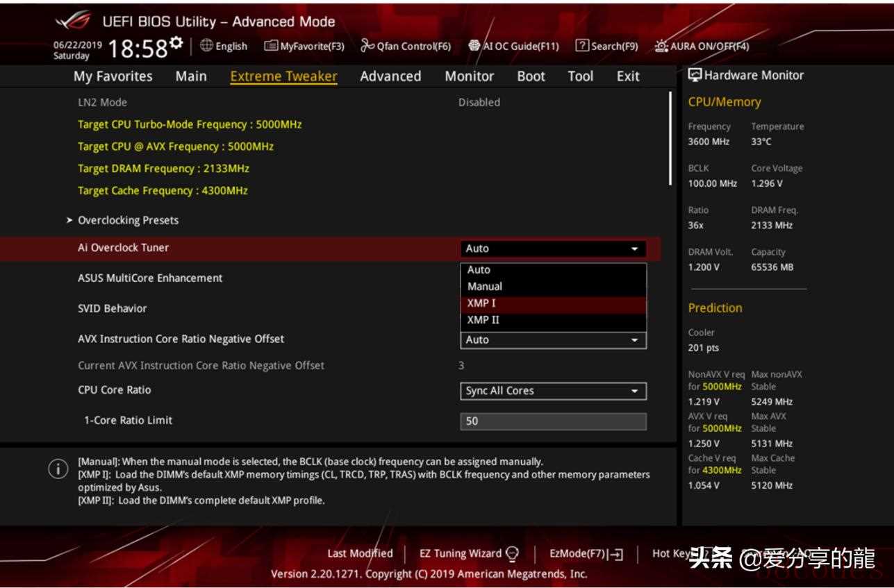Image resolution: width=894 pixels, height=588 pixels.
Task: Switch to My Favorites tab
Action: point(113,76)
